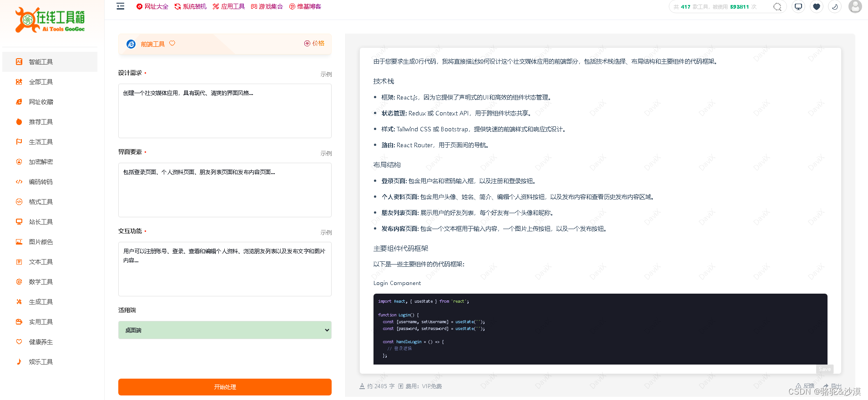The height and width of the screenshot is (400, 868).
Task: Click the Login Component code block
Action: (600, 329)
